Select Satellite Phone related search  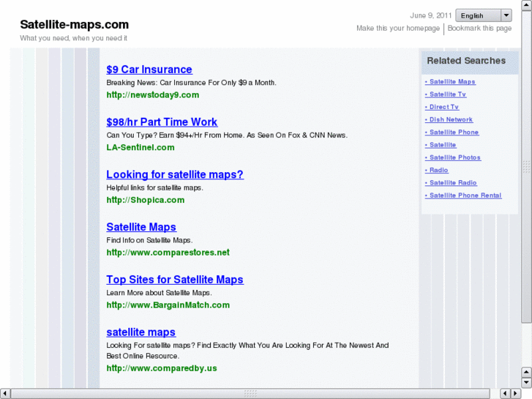(x=452, y=132)
